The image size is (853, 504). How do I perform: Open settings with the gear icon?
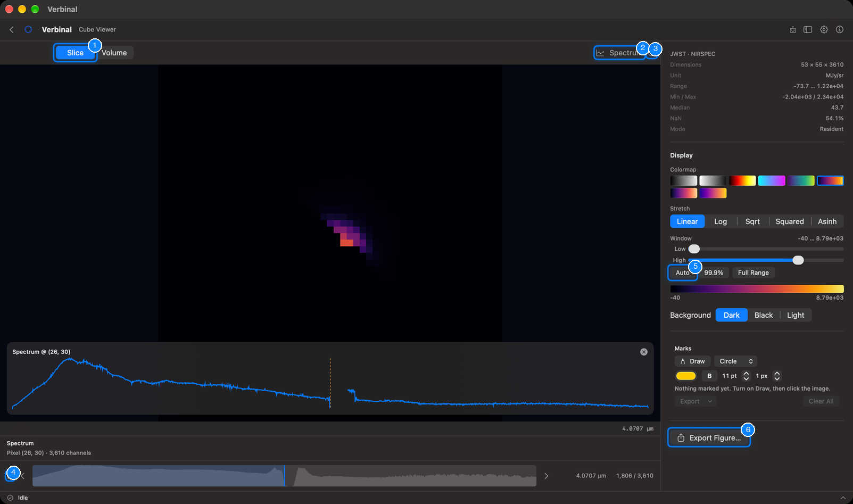[824, 30]
